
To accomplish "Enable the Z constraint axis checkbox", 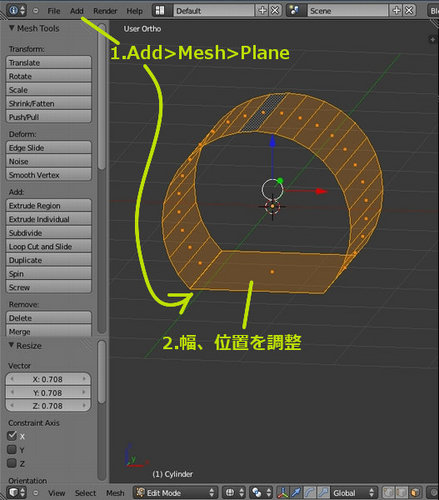I will coord(12,463).
